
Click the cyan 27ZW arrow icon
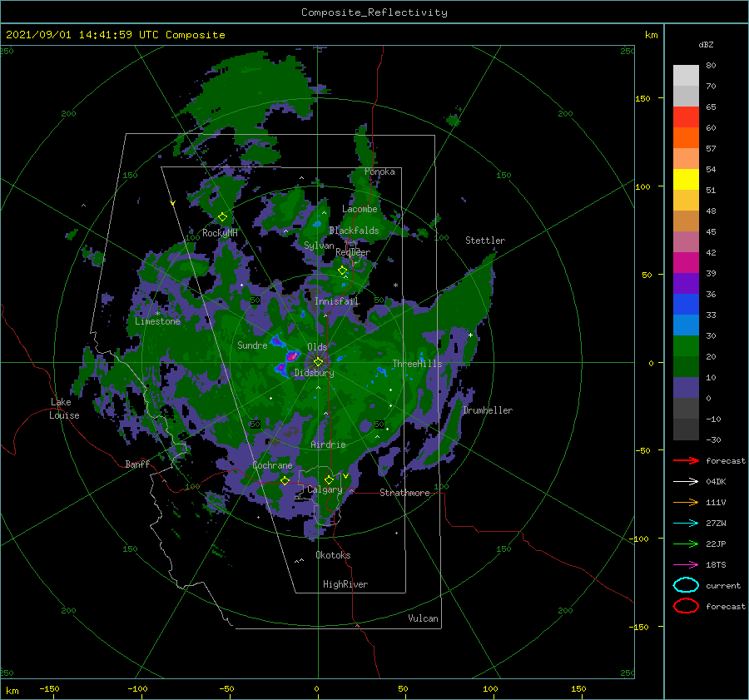tap(686, 524)
